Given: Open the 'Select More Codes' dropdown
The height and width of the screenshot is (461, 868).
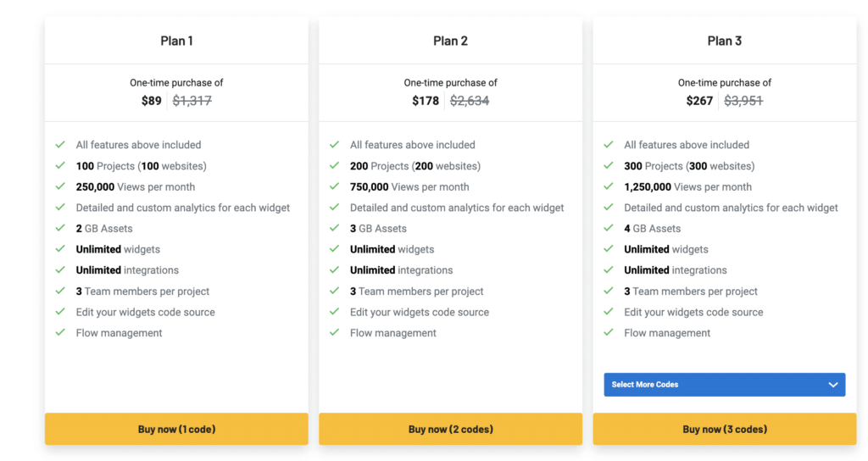Looking at the screenshot, I should point(724,385).
